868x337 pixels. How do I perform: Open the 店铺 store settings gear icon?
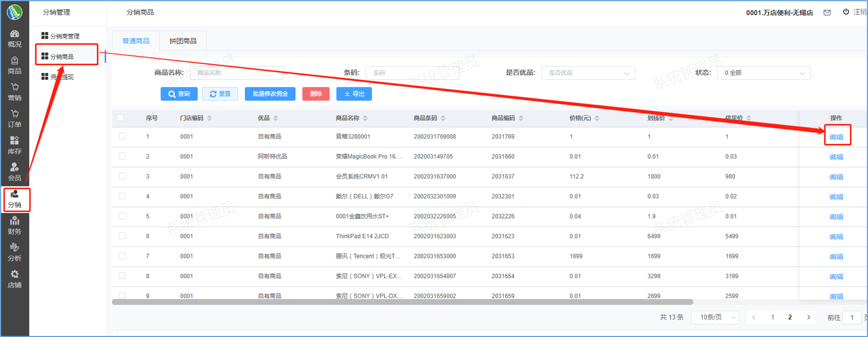click(15, 279)
